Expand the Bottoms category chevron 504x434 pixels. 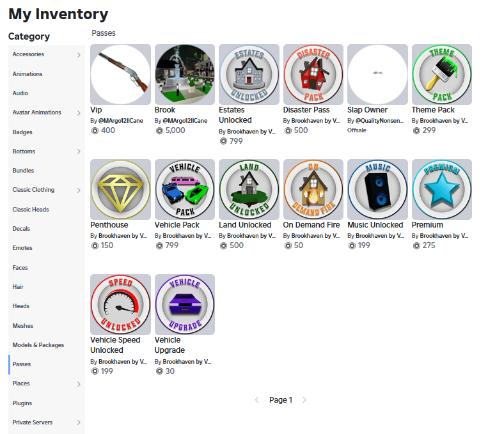coord(79,151)
